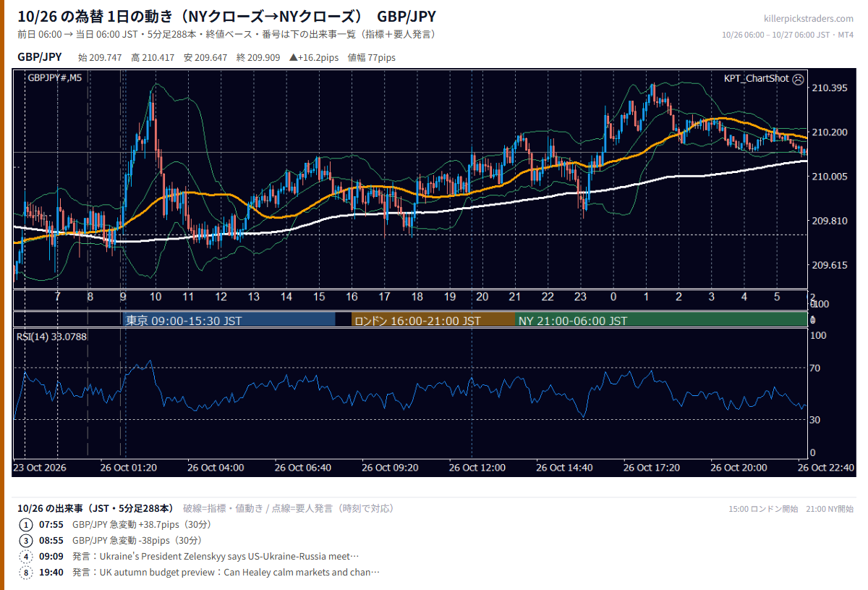Click the 26 Oct 12:00 time label
Image resolution: width=868 pixels, height=590 pixels.
(x=477, y=468)
